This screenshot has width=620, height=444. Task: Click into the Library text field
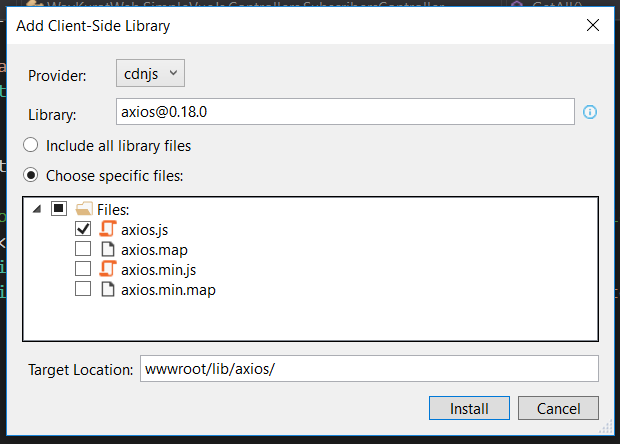click(345, 111)
